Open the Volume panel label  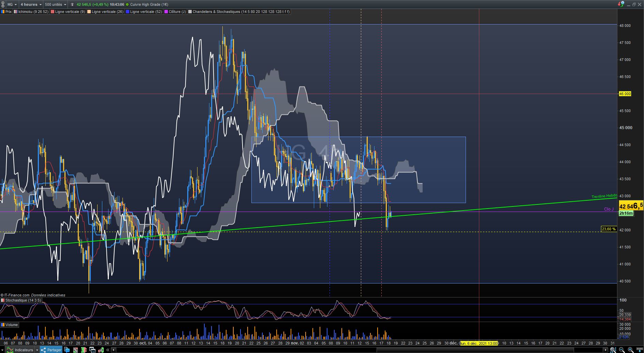point(10,325)
